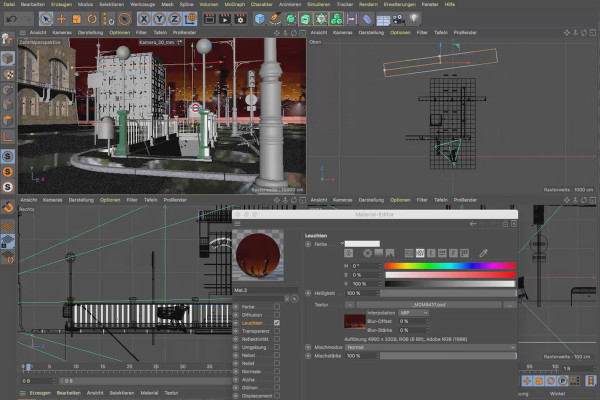Open the Textur arrow dropdown
This screenshot has height=400, width=600.
click(x=349, y=305)
